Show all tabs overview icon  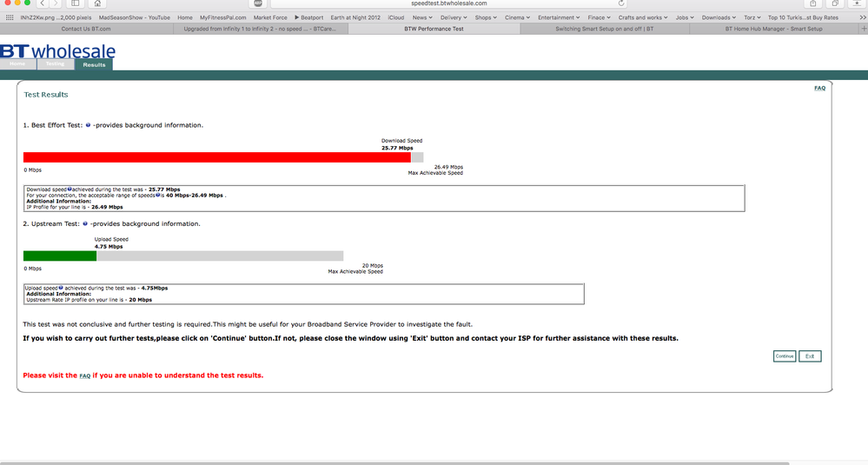(835, 3)
